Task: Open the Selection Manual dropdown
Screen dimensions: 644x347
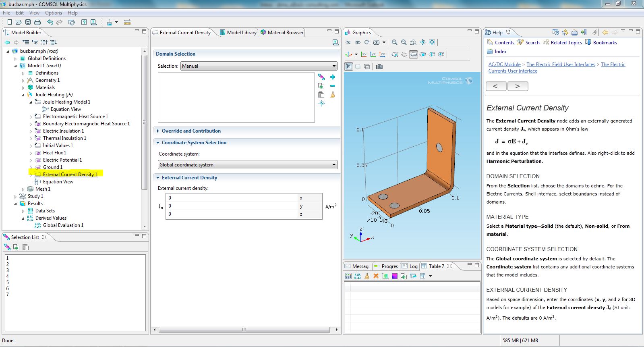Action: [x=259, y=66]
